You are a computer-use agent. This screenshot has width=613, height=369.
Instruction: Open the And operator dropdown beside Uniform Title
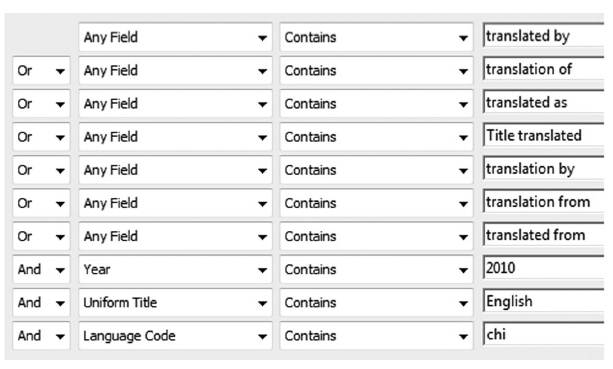[41, 303]
